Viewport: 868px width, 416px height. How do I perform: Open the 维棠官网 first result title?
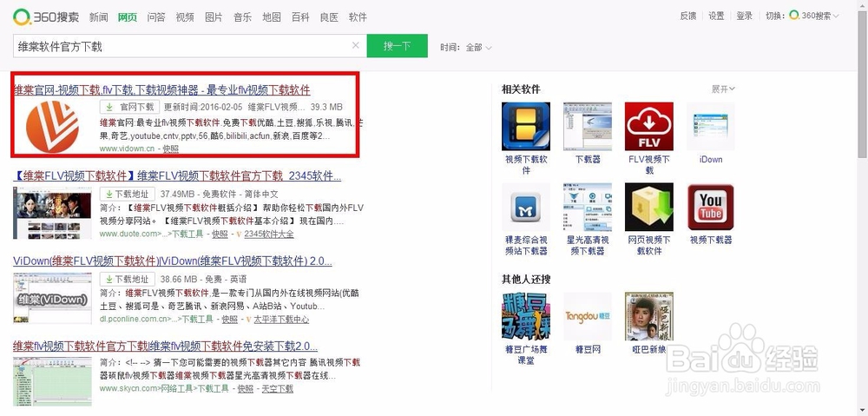point(161,90)
